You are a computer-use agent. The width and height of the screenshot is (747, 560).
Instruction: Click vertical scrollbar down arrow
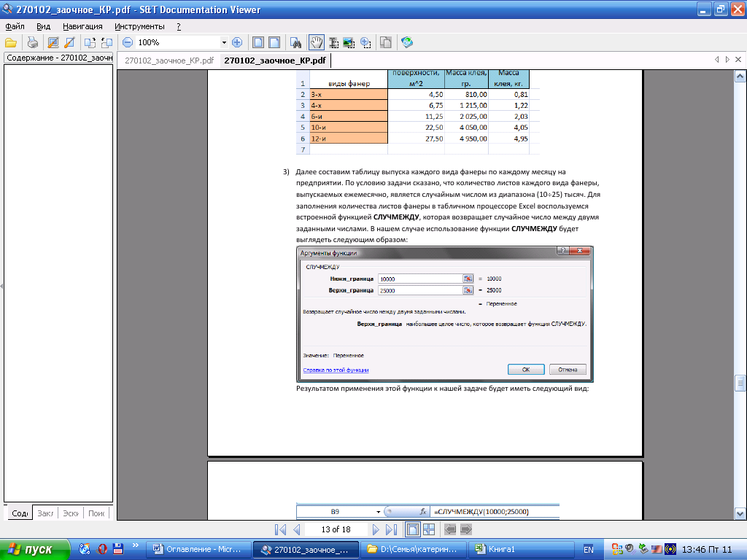click(x=740, y=513)
